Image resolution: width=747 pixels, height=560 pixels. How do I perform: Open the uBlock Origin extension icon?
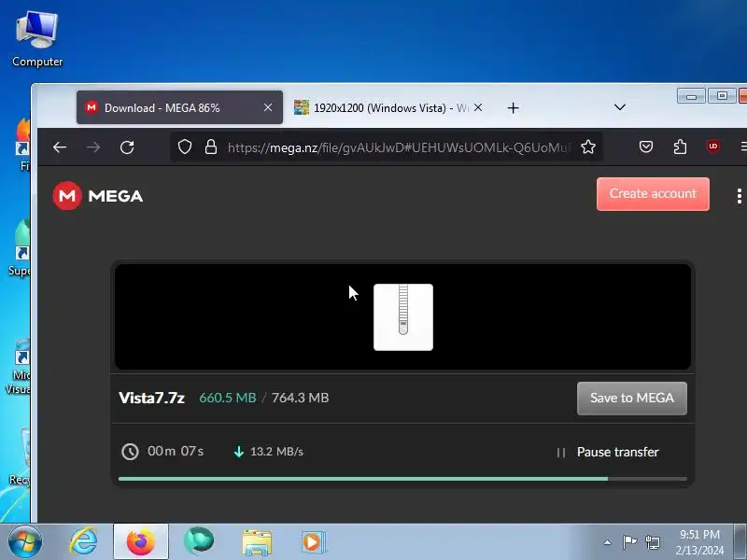[x=713, y=147]
